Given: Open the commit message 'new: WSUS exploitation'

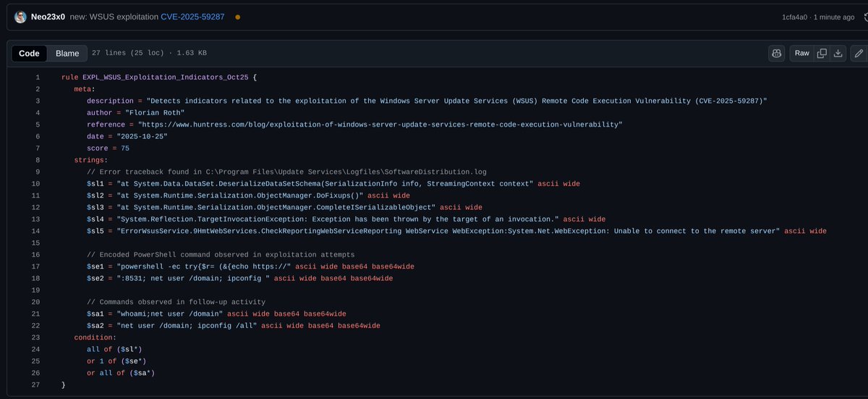Looking at the screenshot, I should click(114, 16).
